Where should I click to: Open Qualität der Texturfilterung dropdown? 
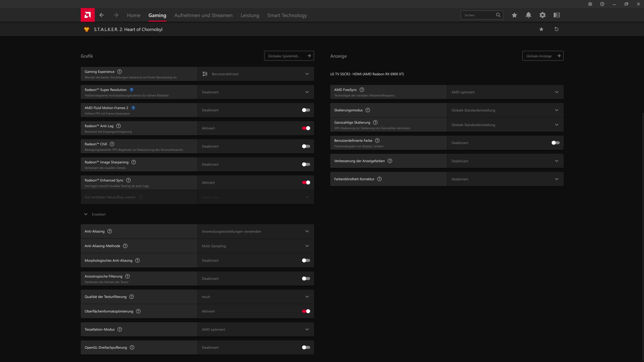pos(255,297)
